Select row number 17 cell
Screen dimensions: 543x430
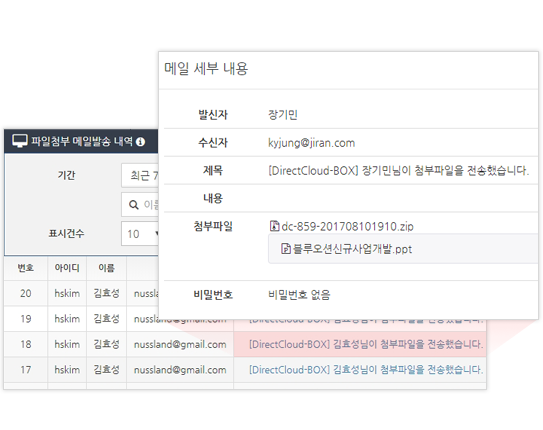(26, 370)
